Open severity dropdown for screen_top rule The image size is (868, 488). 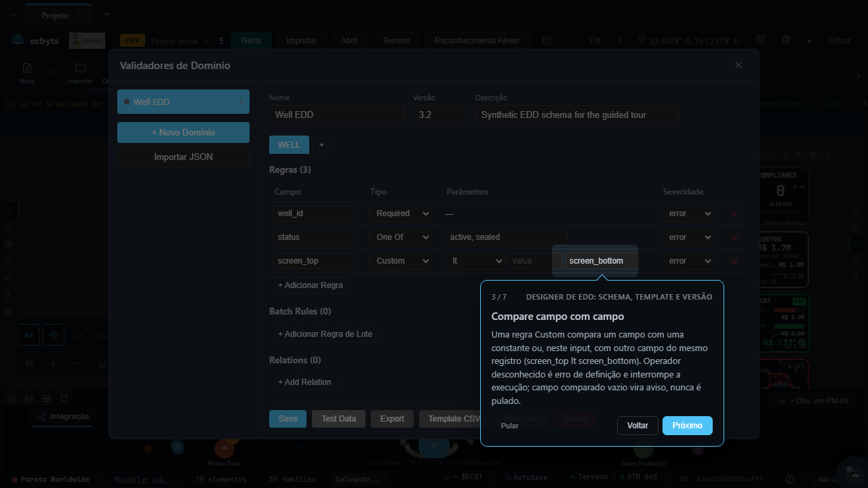688,261
